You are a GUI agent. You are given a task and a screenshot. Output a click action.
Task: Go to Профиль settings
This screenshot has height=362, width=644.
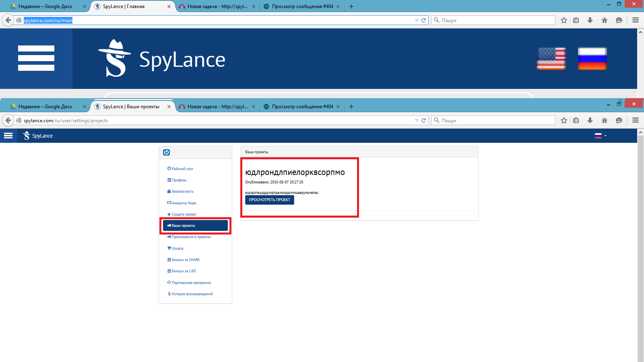coord(179,180)
